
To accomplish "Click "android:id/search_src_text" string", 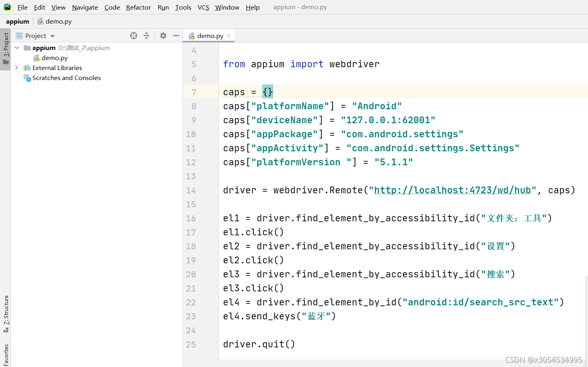I will 480,302.
